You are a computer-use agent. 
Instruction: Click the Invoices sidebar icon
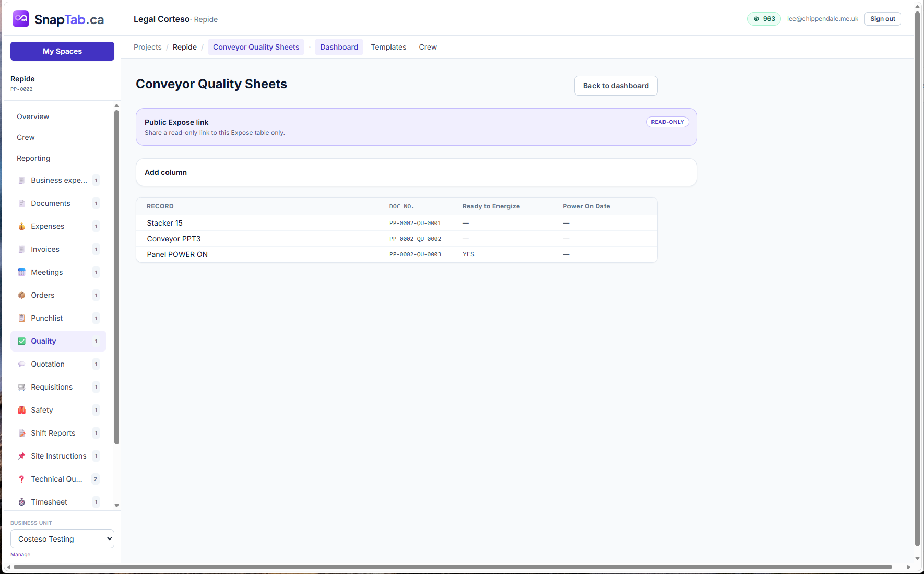[21, 249]
